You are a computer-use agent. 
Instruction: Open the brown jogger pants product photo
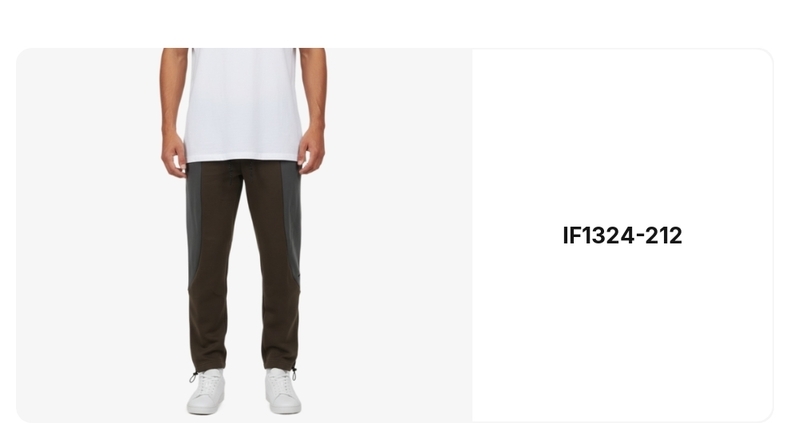[244, 235]
